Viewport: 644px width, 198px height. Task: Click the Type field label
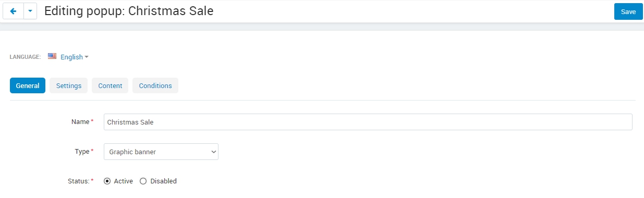click(x=82, y=152)
